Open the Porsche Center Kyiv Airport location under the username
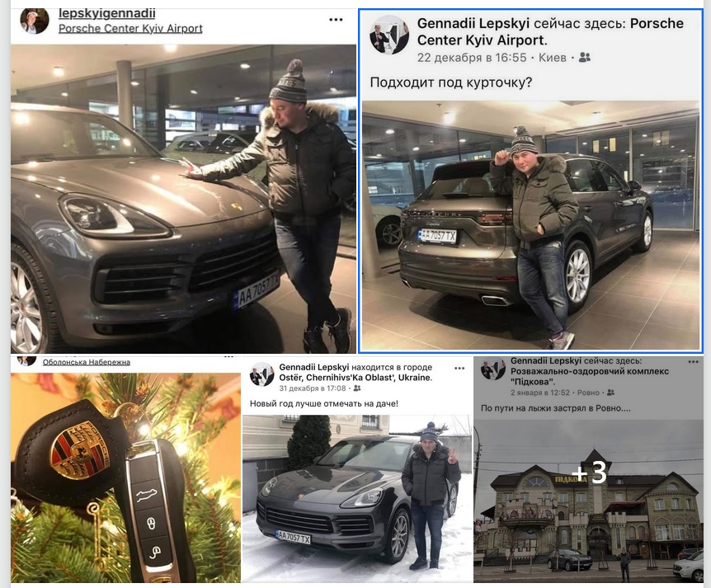 [130, 28]
